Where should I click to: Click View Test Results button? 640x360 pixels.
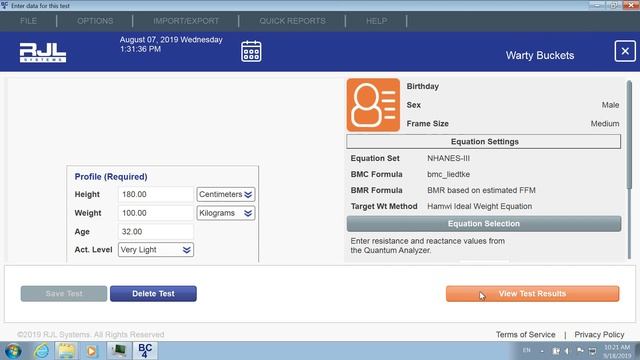click(532, 293)
